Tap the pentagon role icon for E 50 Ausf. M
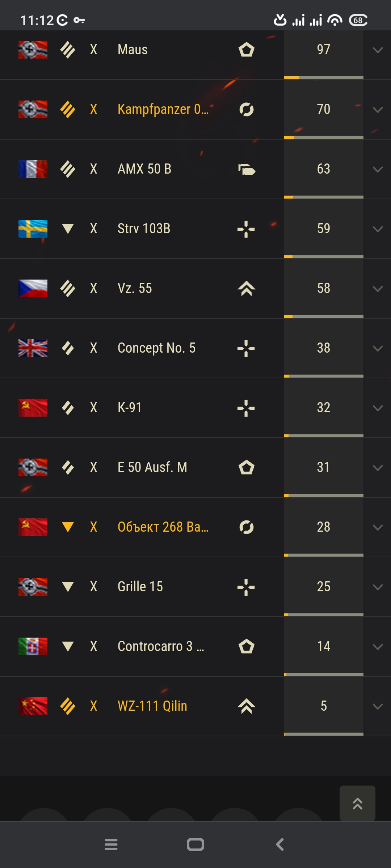This screenshot has height=868, width=391. coord(247,467)
